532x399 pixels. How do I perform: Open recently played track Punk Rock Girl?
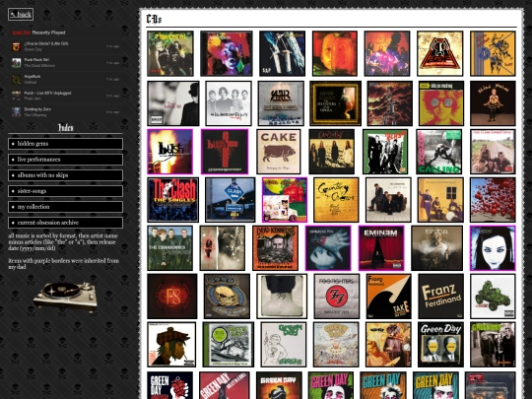coord(36,60)
